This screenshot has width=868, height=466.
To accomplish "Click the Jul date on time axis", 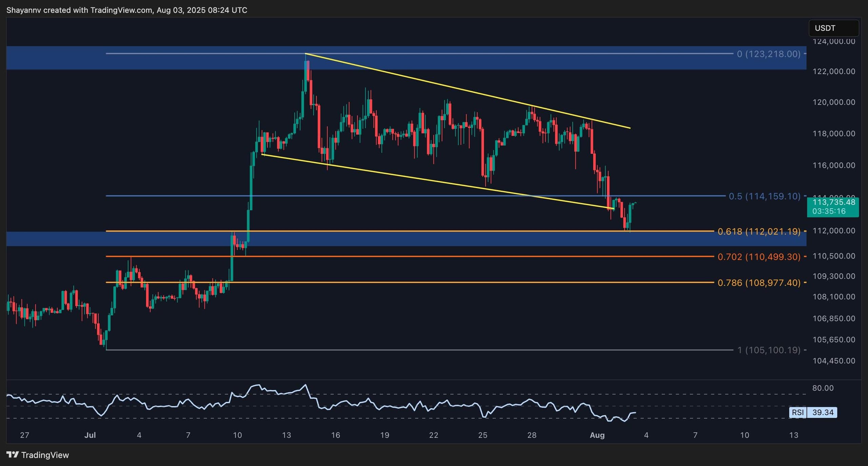I will click(x=90, y=435).
